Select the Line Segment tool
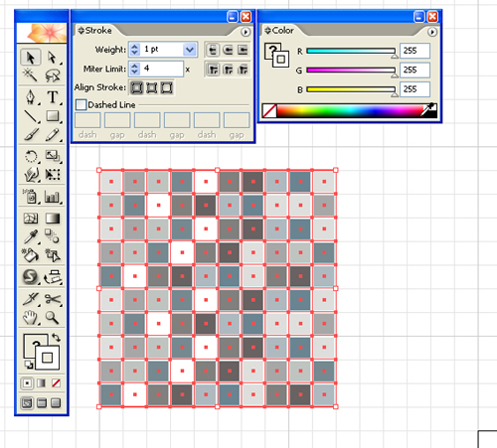 point(31,116)
